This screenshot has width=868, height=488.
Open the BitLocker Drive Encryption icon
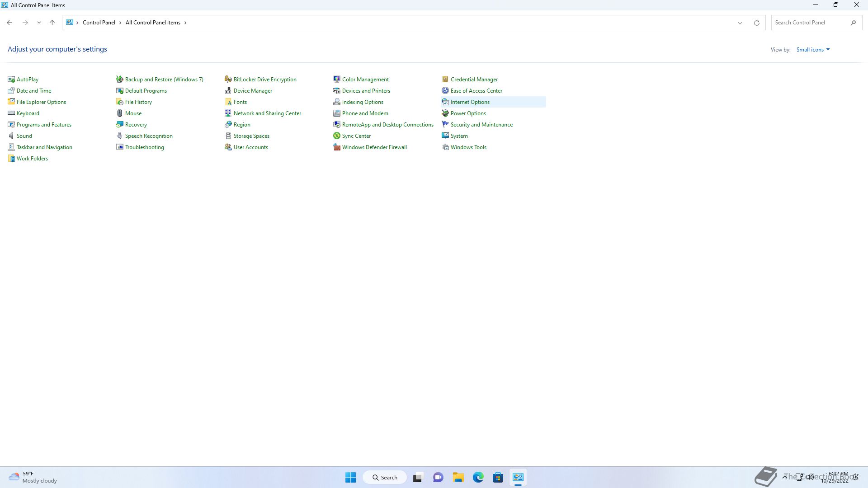coord(228,80)
